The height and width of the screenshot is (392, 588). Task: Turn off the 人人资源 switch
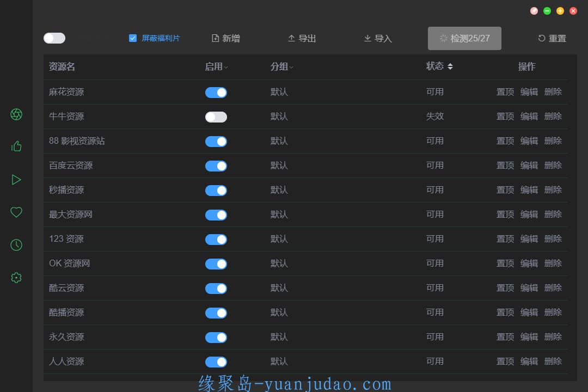tap(216, 362)
